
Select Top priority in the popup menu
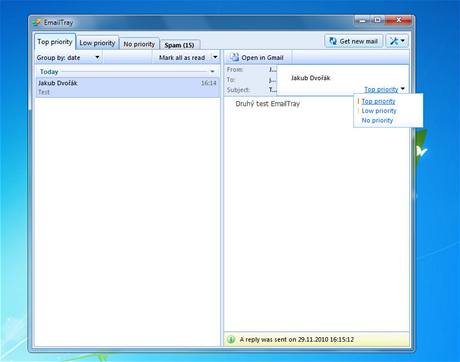click(x=378, y=101)
